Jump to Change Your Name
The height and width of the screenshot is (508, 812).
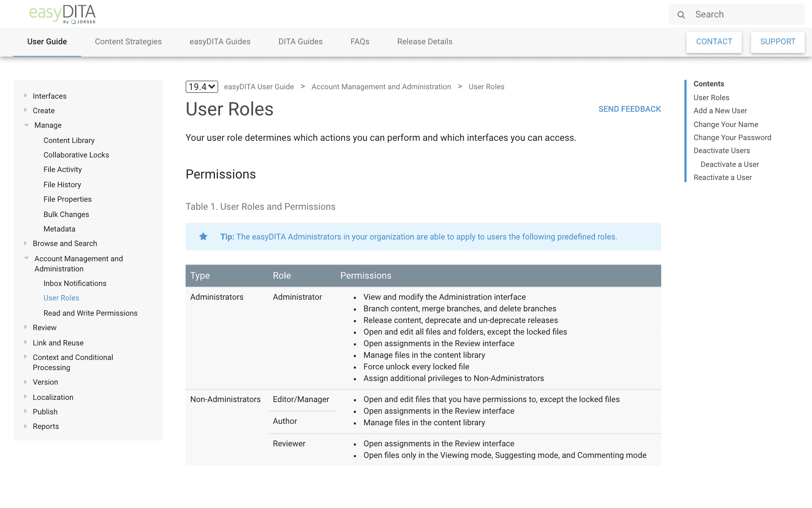pyautogui.click(x=726, y=124)
